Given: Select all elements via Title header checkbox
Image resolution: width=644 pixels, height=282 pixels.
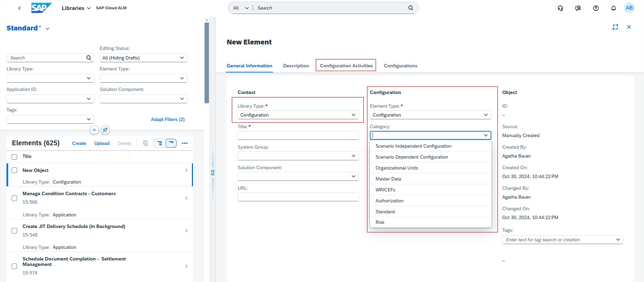Looking at the screenshot, I should [14, 157].
